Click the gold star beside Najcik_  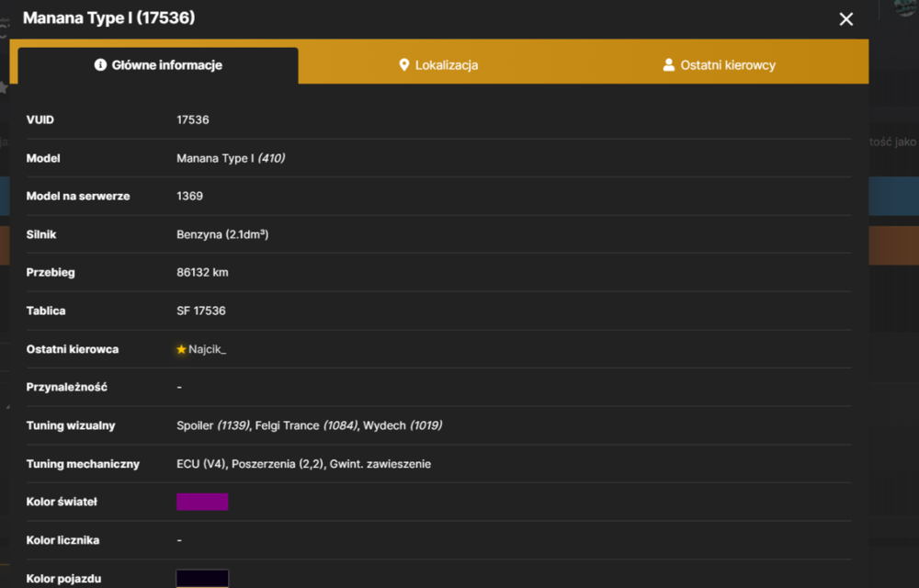click(x=181, y=350)
